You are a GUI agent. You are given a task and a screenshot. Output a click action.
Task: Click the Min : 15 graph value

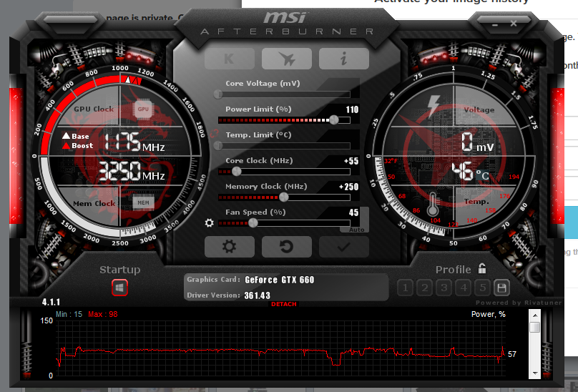click(x=69, y=314)
